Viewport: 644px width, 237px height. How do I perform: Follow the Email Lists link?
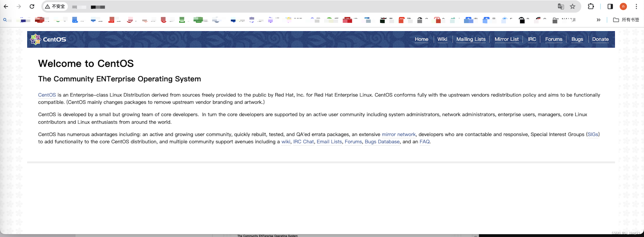[x=329, y=142]
